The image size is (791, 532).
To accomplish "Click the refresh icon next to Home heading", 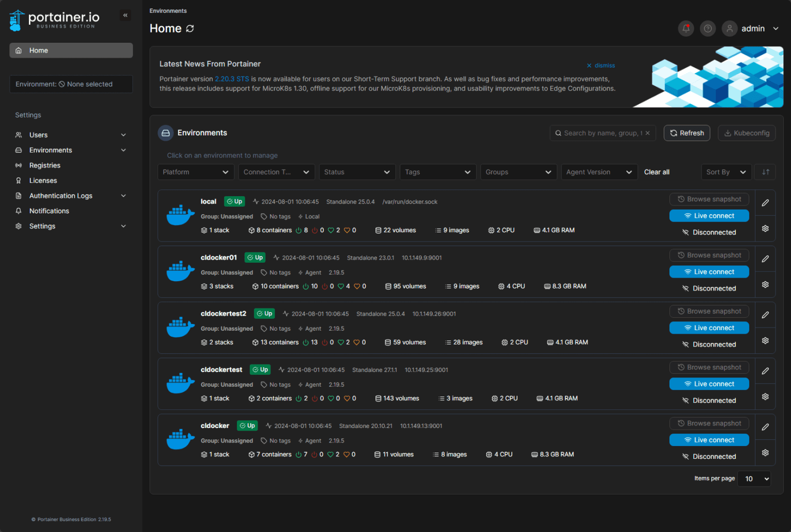I will 190,29.
